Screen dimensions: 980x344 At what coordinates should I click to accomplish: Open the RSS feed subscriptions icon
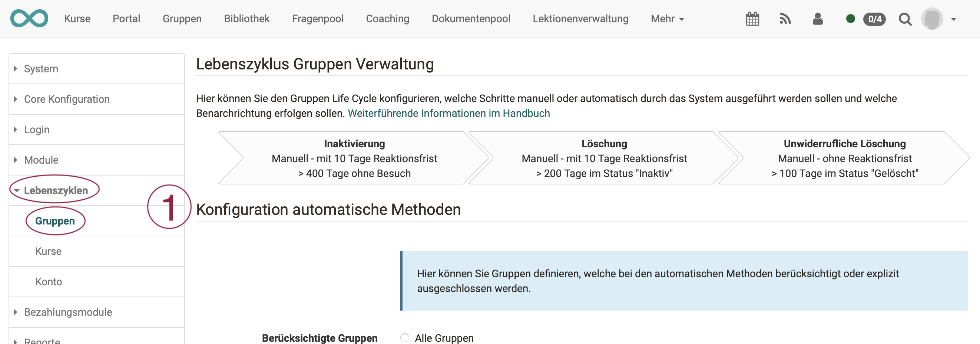click(x=785, y=19)
